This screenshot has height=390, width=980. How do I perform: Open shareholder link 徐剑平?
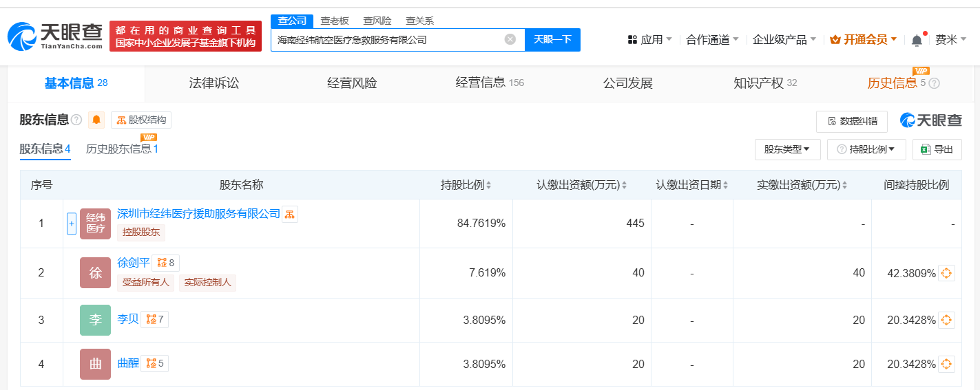point(134,262)
